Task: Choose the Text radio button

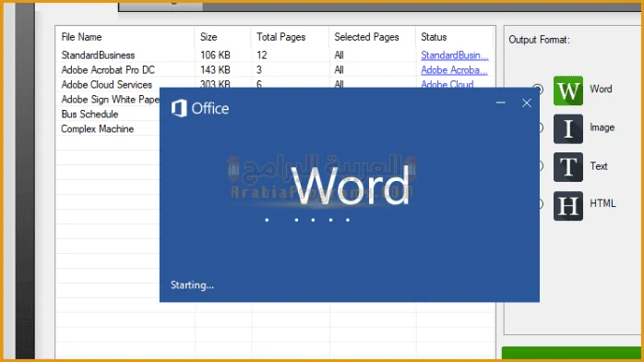Action: 541,166
